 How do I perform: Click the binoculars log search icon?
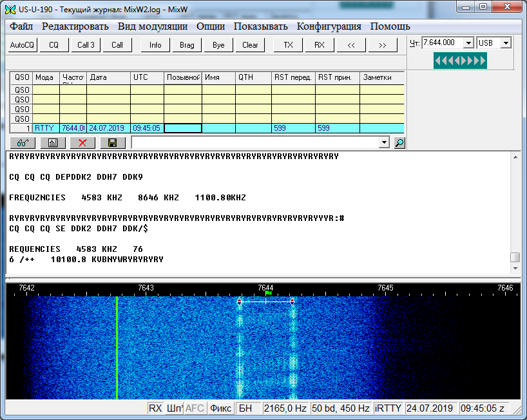pos(23,143)
